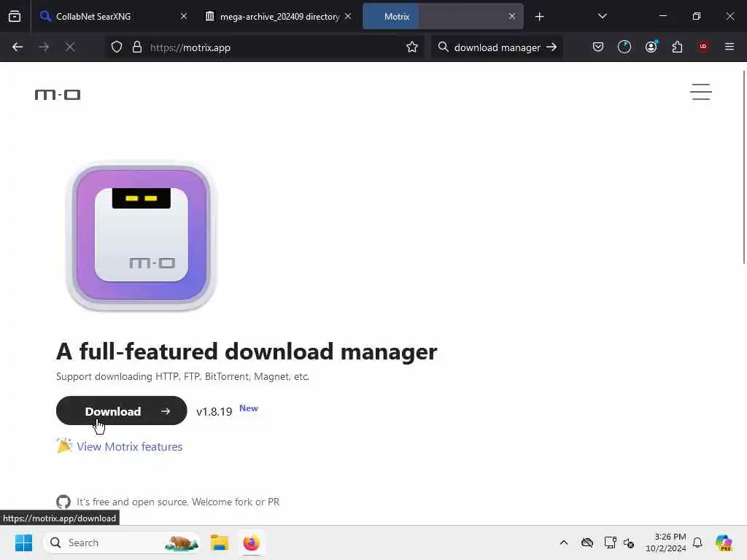Click the GitHub octocat icon
The width and height of the screenshot is (747, 560).
coord(63,502)
